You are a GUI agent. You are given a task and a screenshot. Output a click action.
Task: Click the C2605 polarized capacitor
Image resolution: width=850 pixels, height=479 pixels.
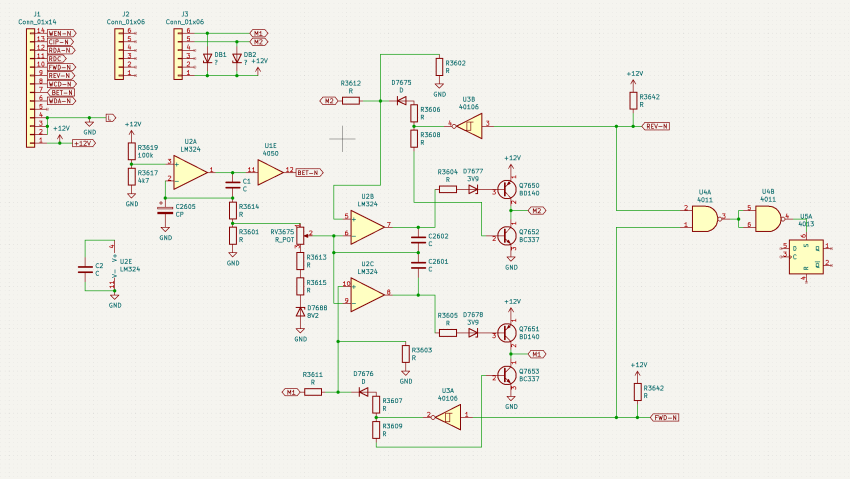(x=165, y=208)
